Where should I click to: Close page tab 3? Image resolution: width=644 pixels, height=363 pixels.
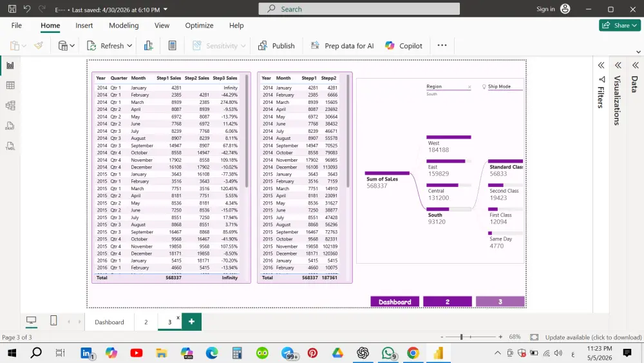click(x=178, y=317)
